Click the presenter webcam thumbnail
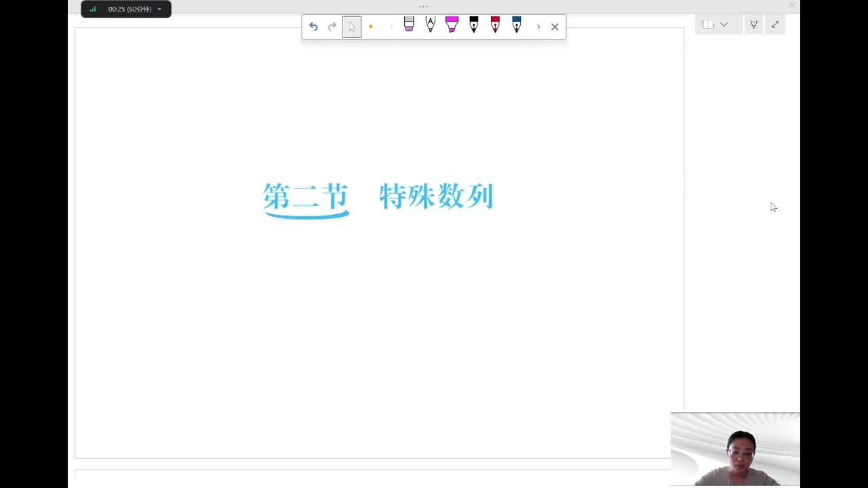Viewport: 868px width, 488px height. tap(735, 449)
